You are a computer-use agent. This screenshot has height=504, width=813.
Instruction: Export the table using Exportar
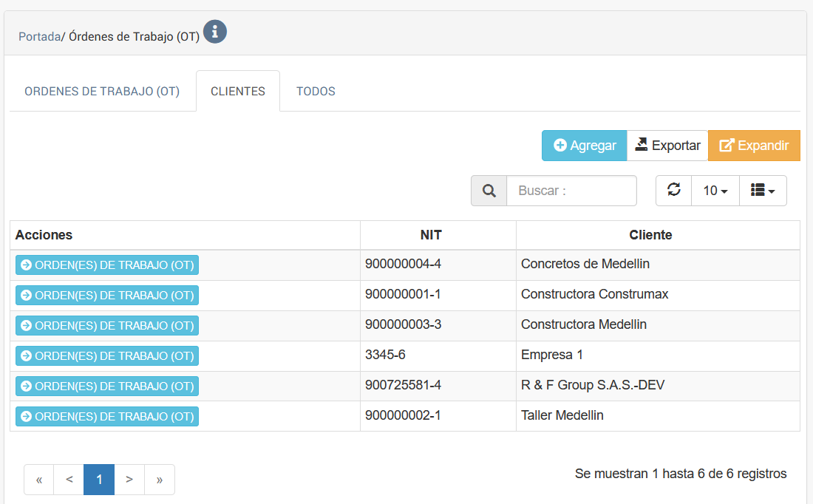point(667,146)
